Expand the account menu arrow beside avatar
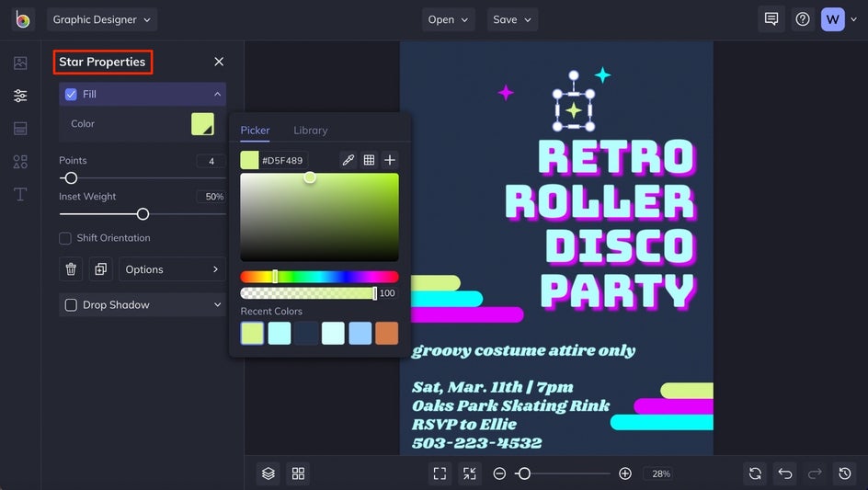 [853, 19]
